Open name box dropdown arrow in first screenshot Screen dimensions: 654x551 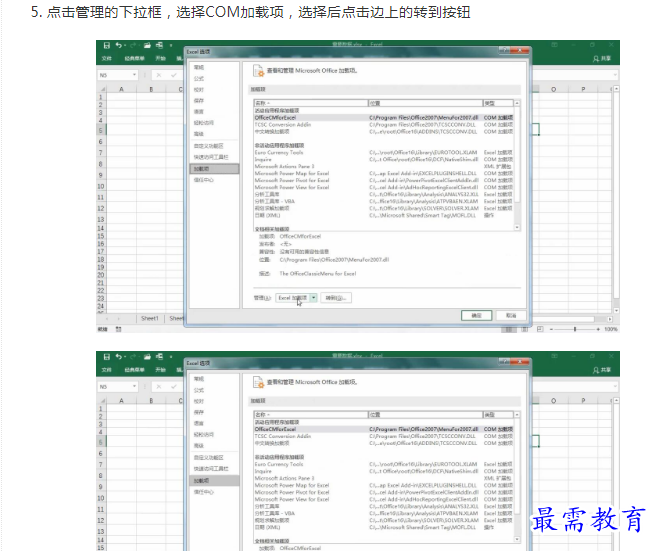[x=134, y=75]
